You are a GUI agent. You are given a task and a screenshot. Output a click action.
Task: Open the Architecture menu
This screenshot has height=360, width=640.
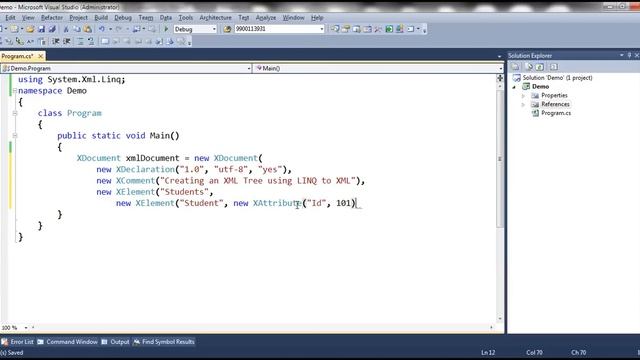tap(216, 18)
